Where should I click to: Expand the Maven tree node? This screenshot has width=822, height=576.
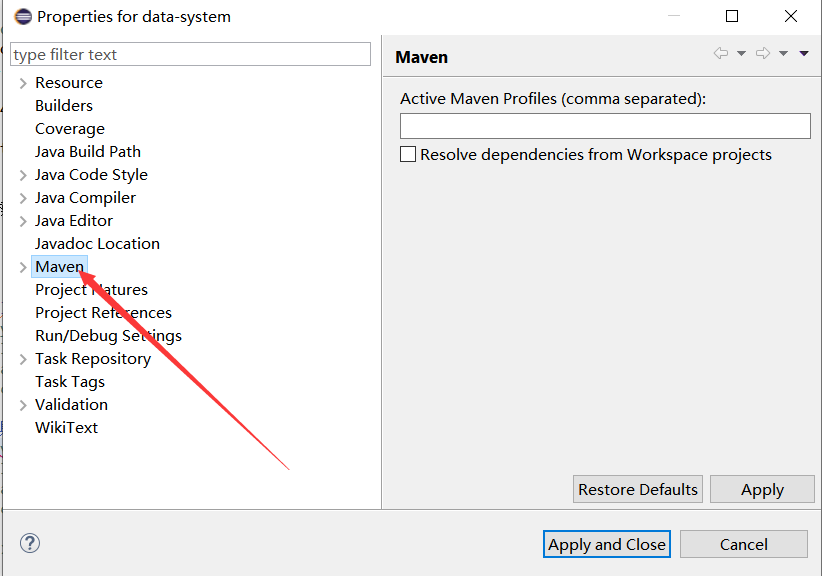[22, 266]
